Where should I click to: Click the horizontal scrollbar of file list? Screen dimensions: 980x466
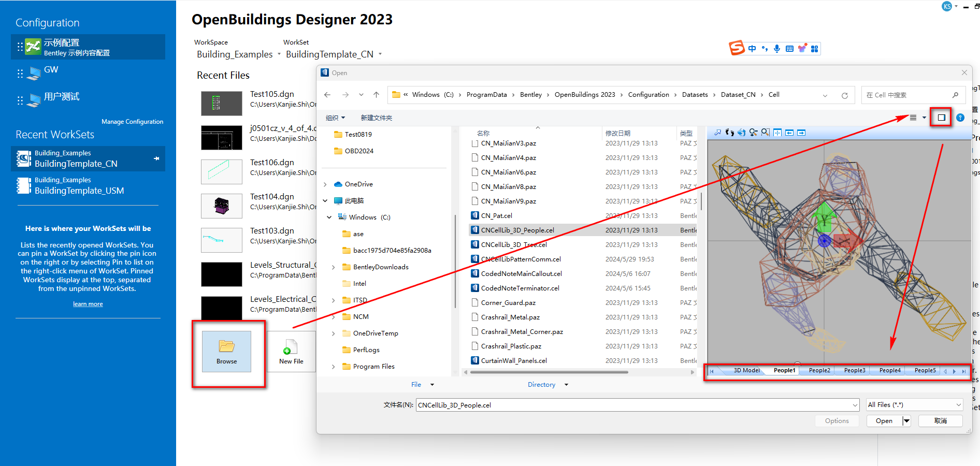click(549, 372)
